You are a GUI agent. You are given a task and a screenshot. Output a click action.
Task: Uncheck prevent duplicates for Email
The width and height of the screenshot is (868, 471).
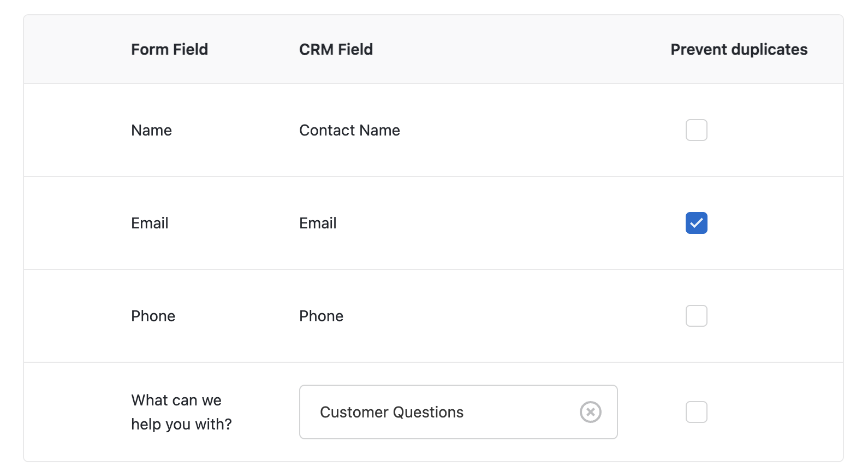click(x=696, y=223)
